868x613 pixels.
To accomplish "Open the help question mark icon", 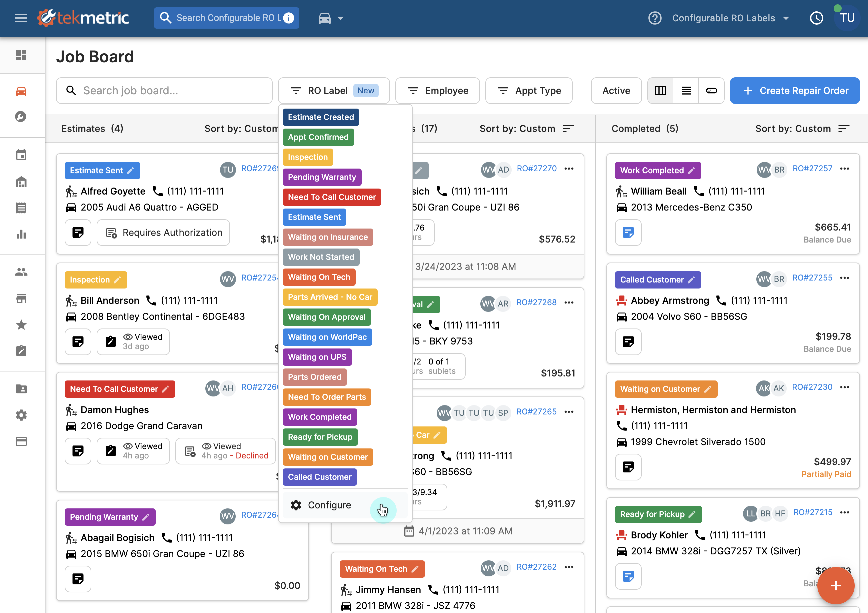I will [655, 18].
